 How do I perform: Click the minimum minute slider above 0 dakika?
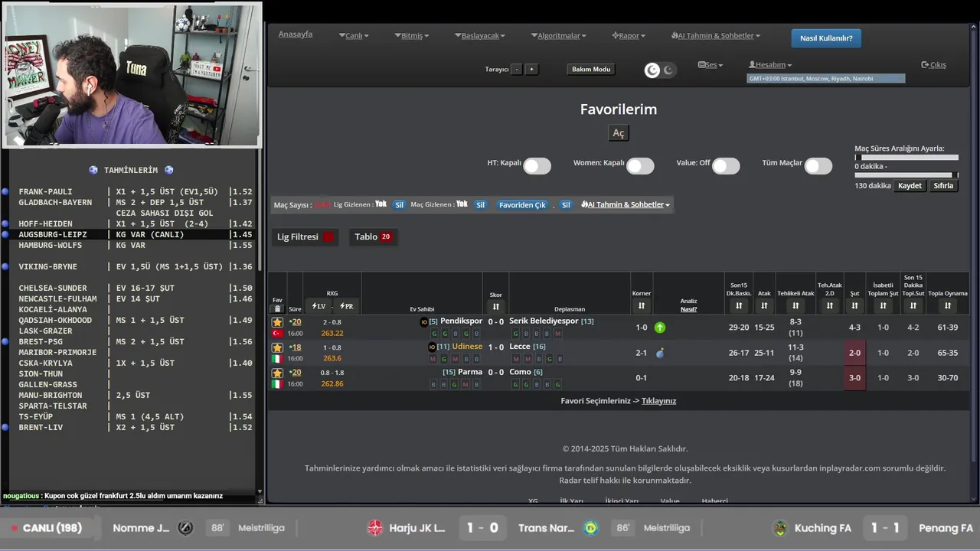[x=906, y=158]
